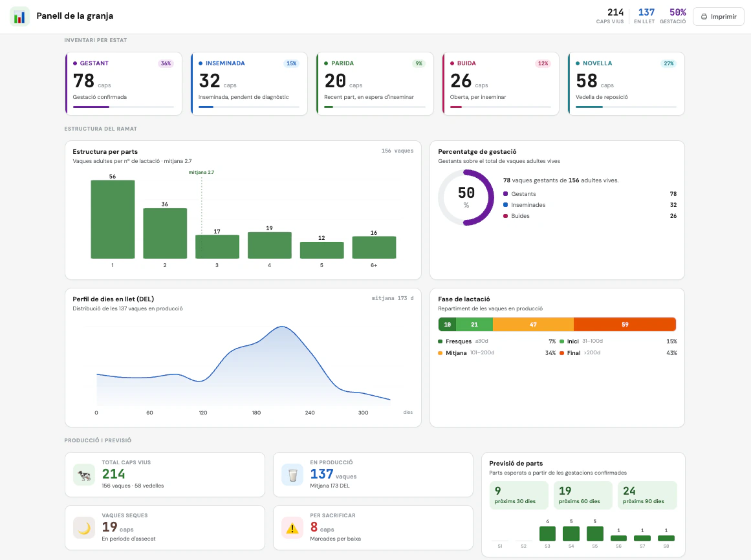Select the Gestant status card

click(124, 84)
